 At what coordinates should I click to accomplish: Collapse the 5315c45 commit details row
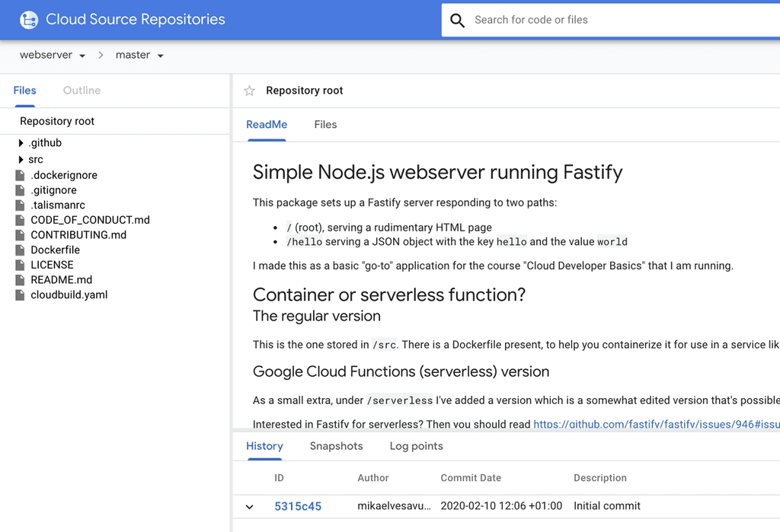pos(249,506)
